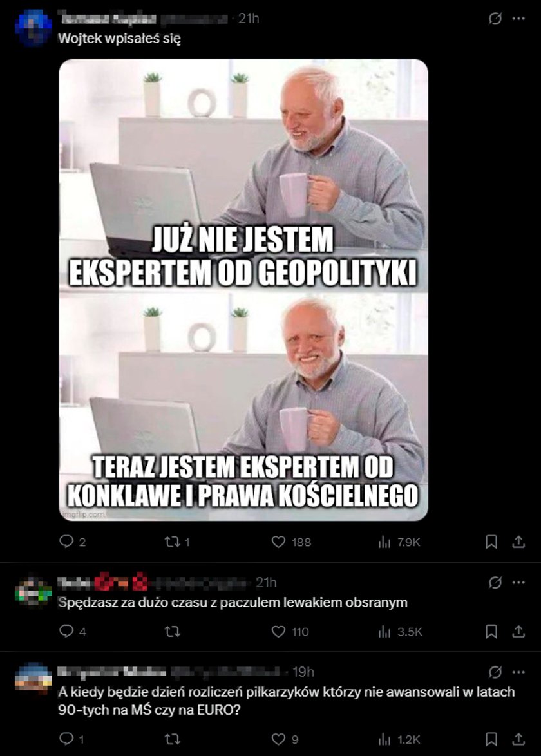
Task: Bookmark the main meme post
Action: point(491,542)
